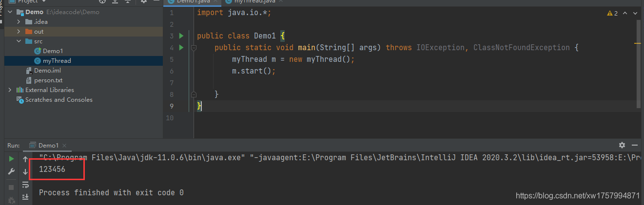Hide the Run tool window
Viewport: 644px width, 205px height.
pos(635,145)
